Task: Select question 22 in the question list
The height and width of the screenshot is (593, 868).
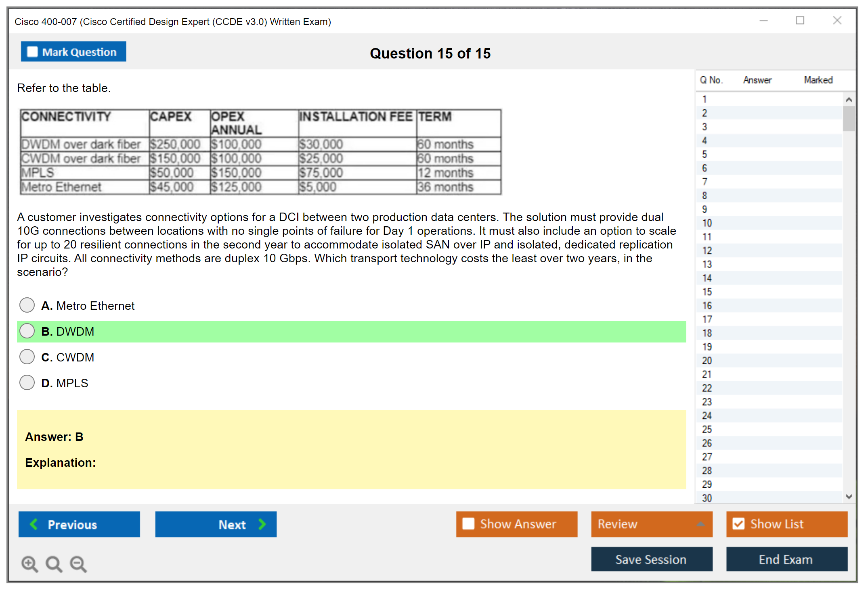Action: [x=707, y=388]
